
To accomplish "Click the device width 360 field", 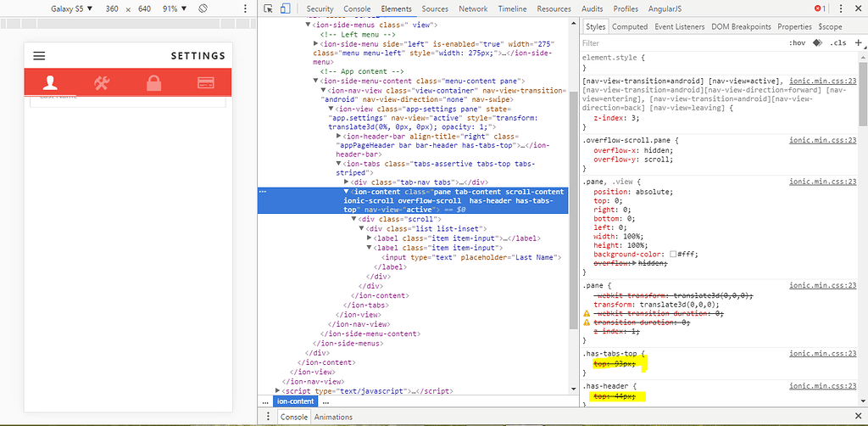I will pos(113,8).
